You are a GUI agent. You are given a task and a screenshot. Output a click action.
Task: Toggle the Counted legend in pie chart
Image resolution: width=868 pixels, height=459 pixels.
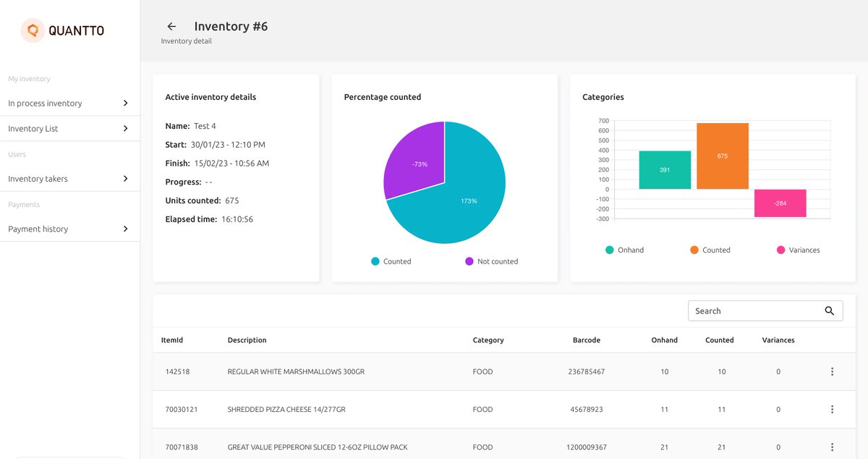click(391, 261)
